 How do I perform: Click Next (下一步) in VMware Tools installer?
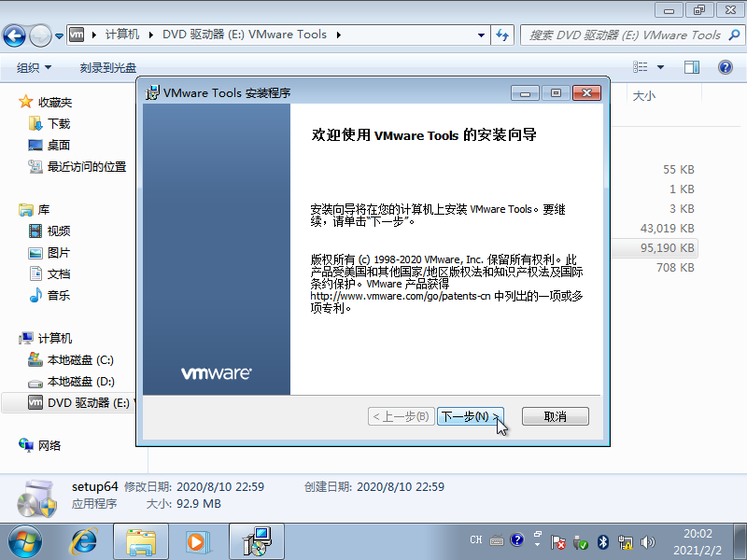click(471, 416)
